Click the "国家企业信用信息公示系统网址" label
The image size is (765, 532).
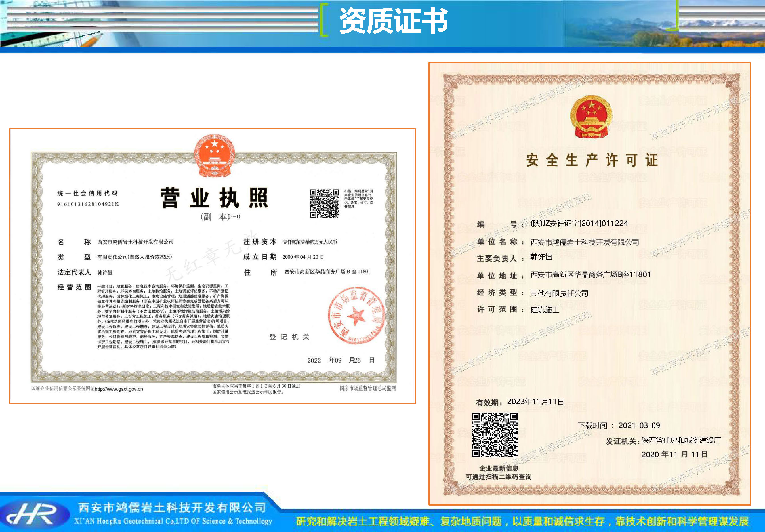[63, 388]
